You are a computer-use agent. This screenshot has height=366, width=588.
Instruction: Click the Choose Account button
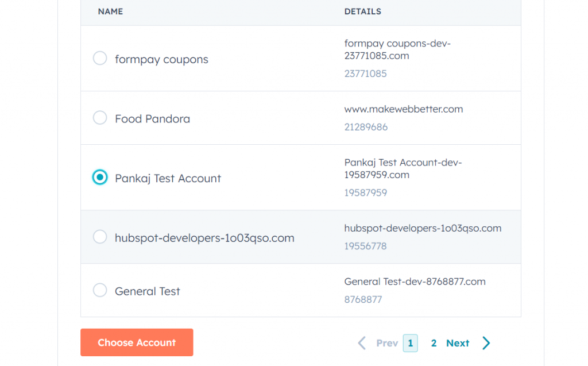click(137, 342)
